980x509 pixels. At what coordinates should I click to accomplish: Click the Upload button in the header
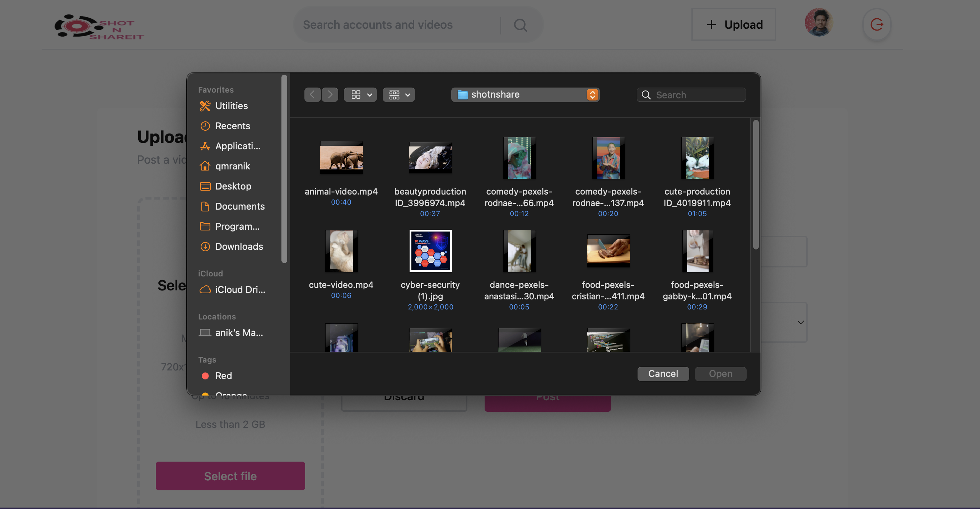click(x=733, y=24)
